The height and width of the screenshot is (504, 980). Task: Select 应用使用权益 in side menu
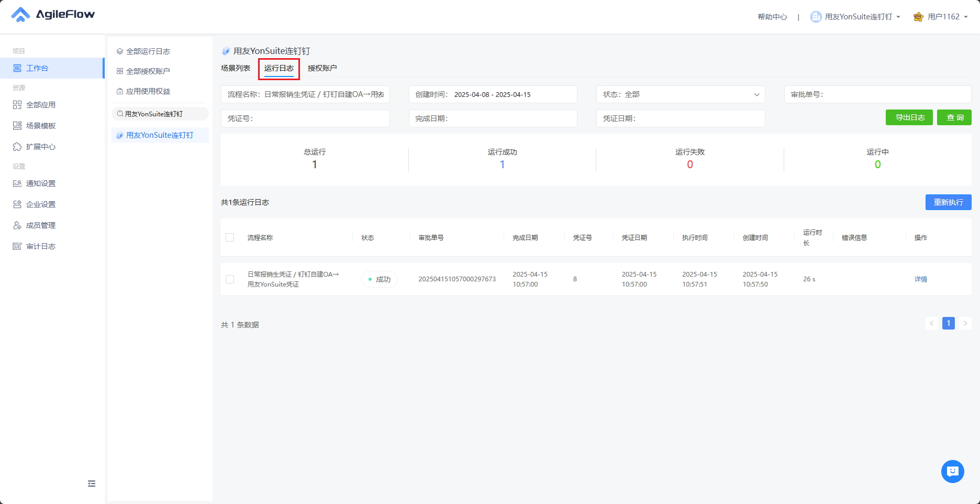pyautogui.click(x=148, y=91)
